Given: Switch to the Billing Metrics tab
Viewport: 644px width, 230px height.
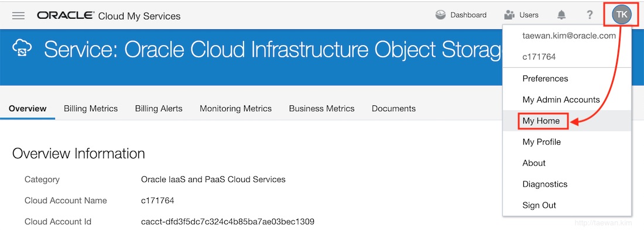Looking at the screenshot, I should coord(91,109).
